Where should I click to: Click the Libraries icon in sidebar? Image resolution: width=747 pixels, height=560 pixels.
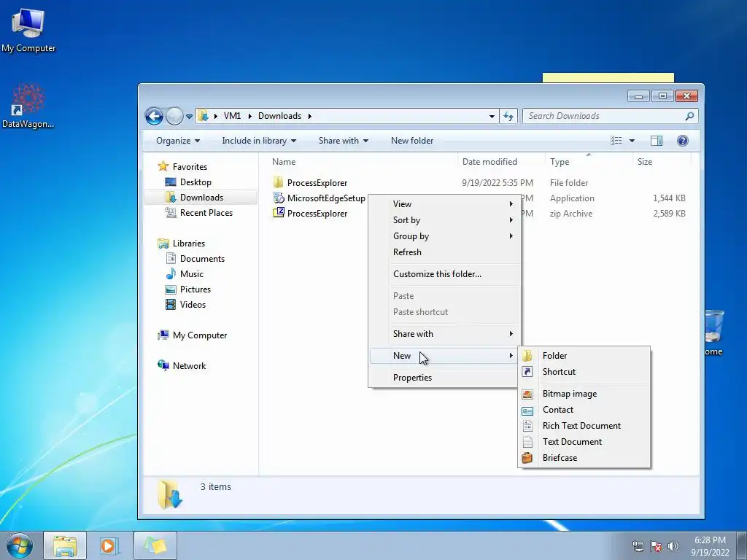(163, 244)
